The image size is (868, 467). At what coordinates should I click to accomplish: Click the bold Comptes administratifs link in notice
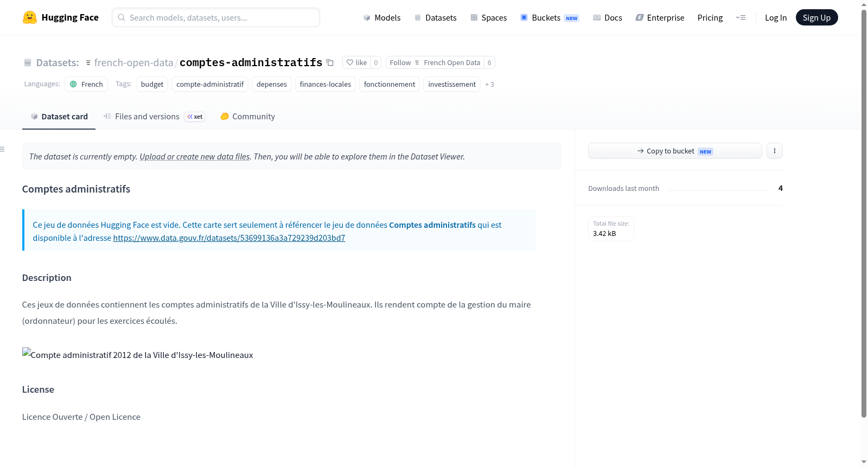[432, 225]
